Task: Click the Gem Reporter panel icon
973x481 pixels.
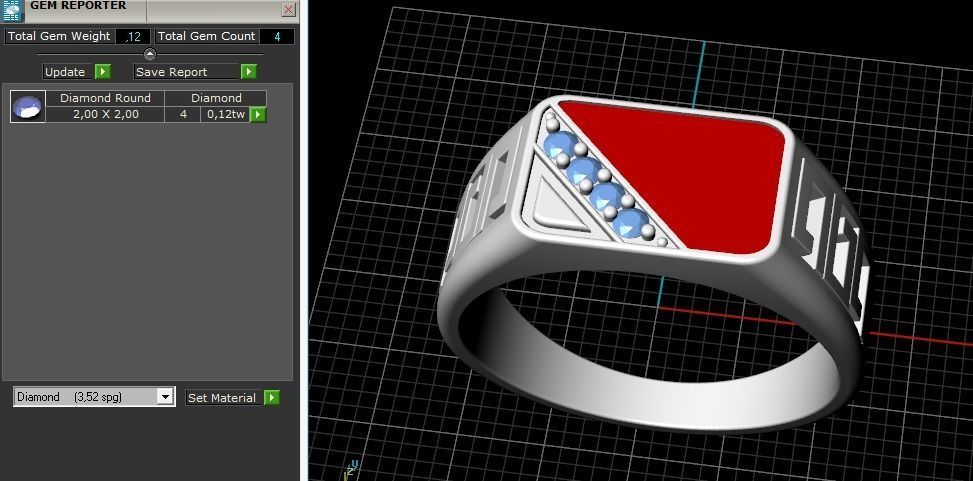Action: pyautogui.click(x=12, y=11)
